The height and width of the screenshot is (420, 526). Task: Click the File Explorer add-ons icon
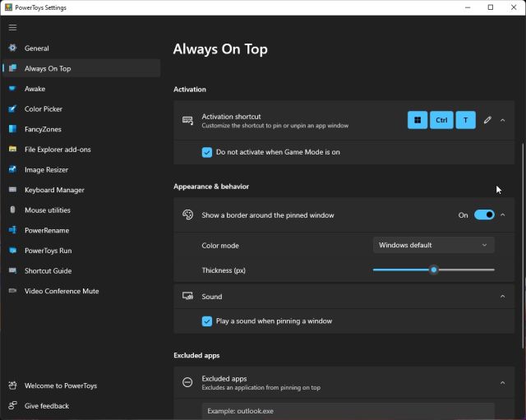12,150
